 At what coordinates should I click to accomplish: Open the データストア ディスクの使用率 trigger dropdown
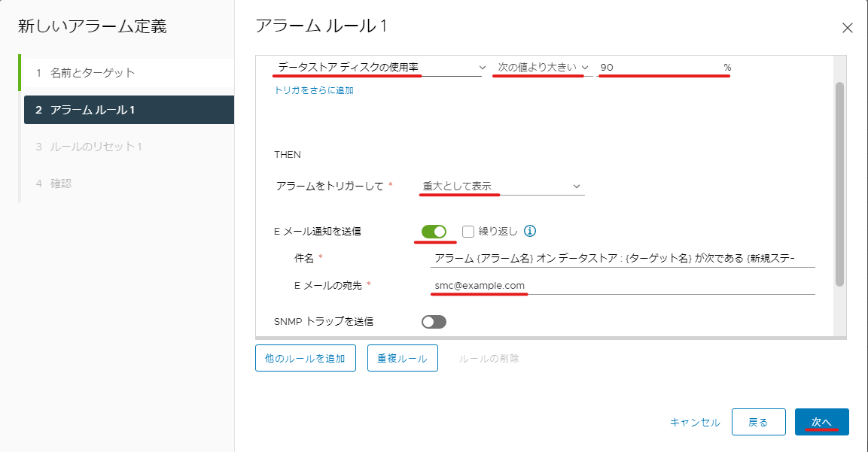tap(380, 68)
